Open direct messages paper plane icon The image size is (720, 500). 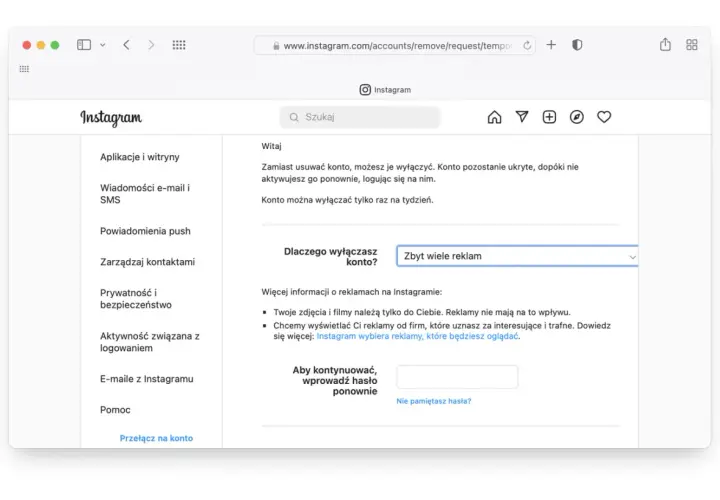pos(522,117)
